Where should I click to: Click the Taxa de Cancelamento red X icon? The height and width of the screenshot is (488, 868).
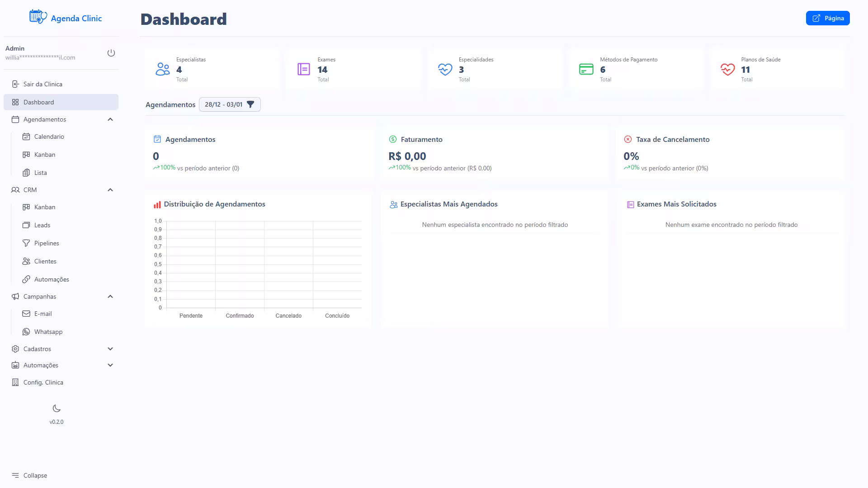click(628, 139)
